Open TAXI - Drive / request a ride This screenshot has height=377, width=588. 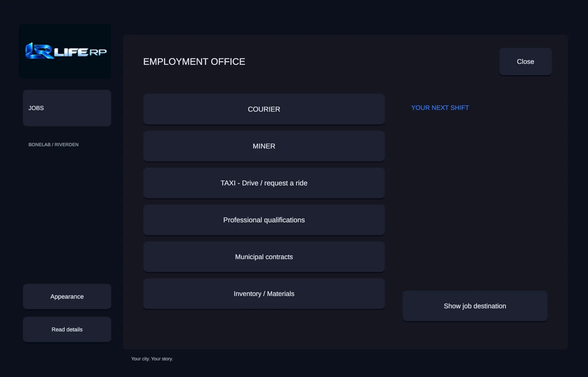tap(264, 183)
